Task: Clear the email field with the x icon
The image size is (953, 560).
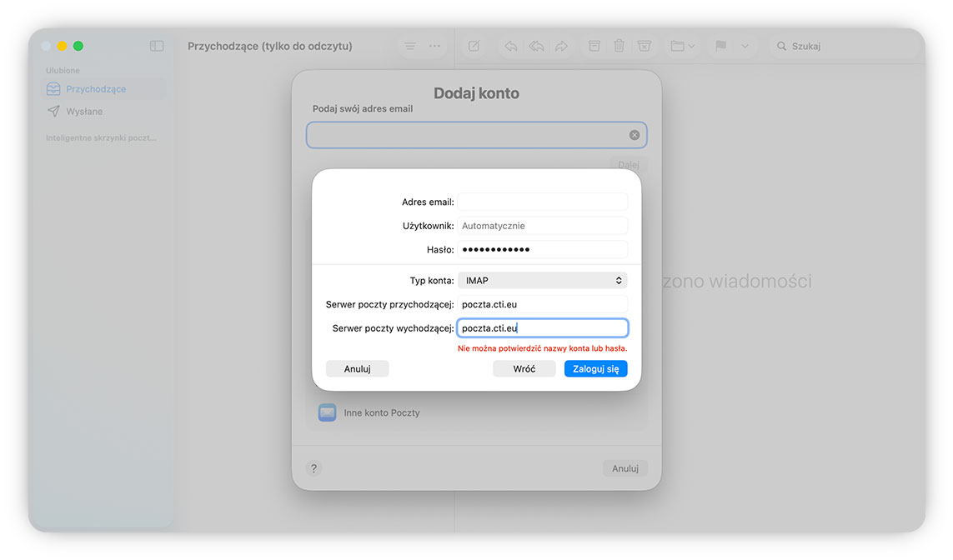Action: pos(634,134)
